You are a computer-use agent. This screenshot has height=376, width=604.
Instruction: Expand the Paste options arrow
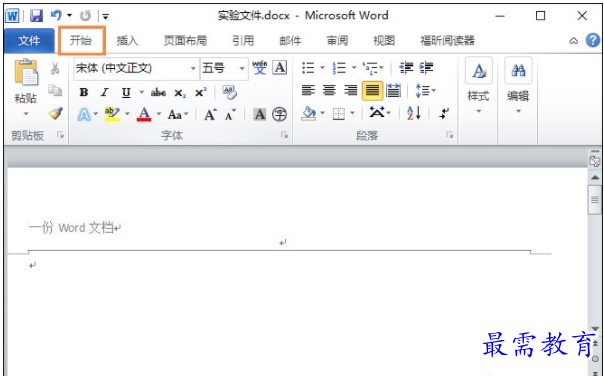tap(26, 114)
